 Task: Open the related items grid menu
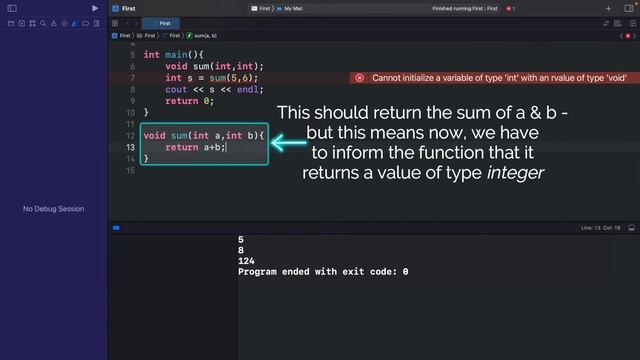[115, 24]
